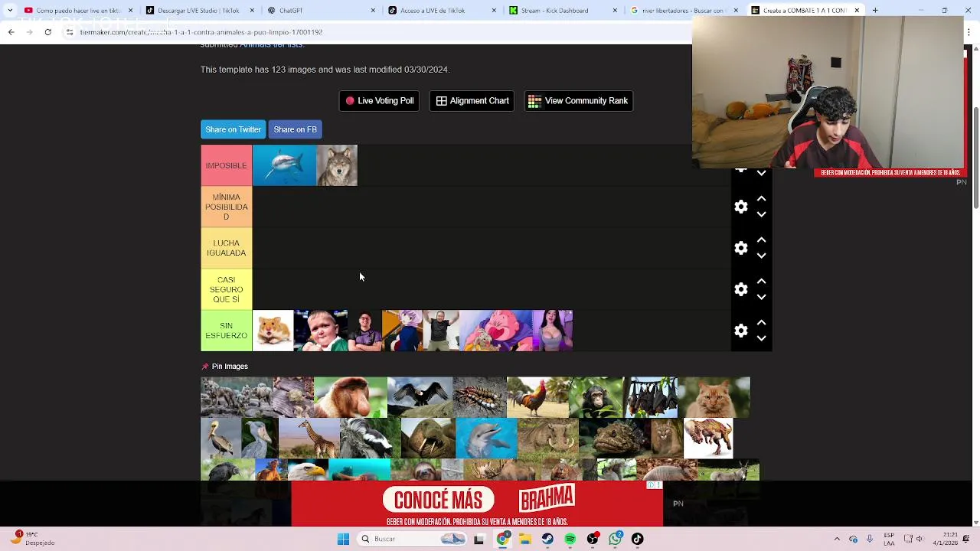Switch to ChatGPT tab
This screenshot has height=551, width=980.
click(x=320, y=11)
